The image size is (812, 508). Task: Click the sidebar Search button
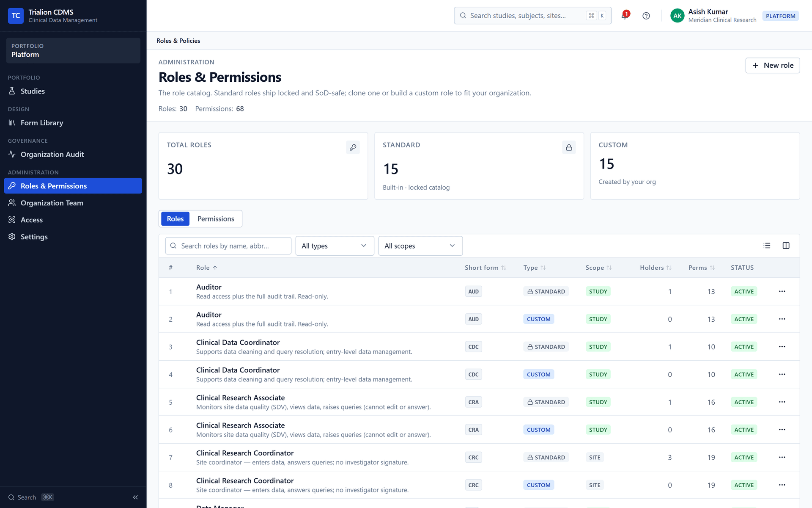[x=31, y=497]
